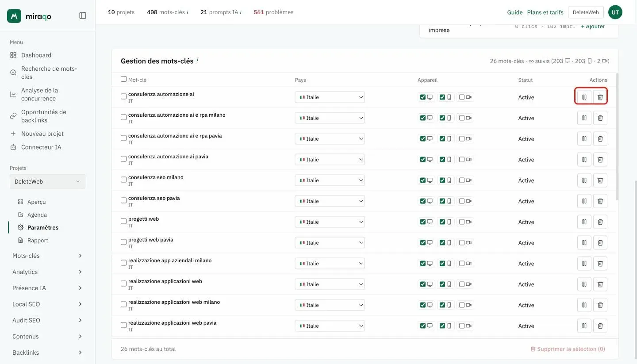Open Agenda in project menu

[37, 215]
